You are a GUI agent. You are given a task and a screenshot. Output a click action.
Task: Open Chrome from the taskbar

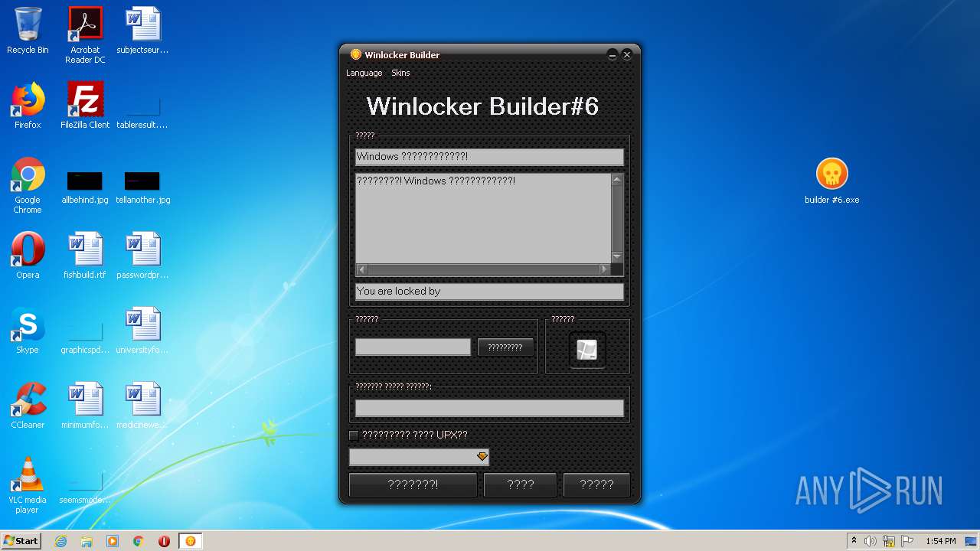click(139, 541)
